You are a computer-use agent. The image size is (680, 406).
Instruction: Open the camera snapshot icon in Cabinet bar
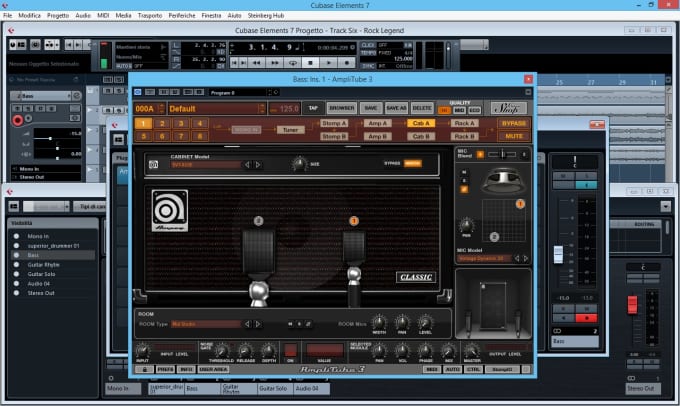[x=153, y=164]
